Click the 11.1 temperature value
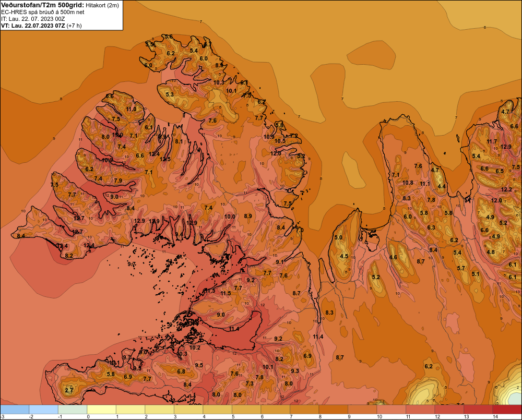 point(425,184)
